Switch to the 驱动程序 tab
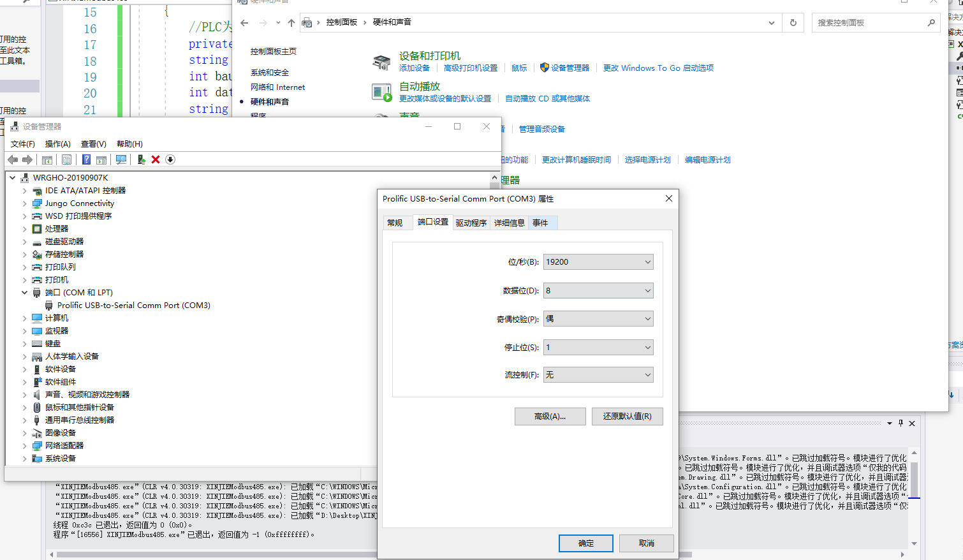Screen dimensions: 963x560 click(471, 223)
